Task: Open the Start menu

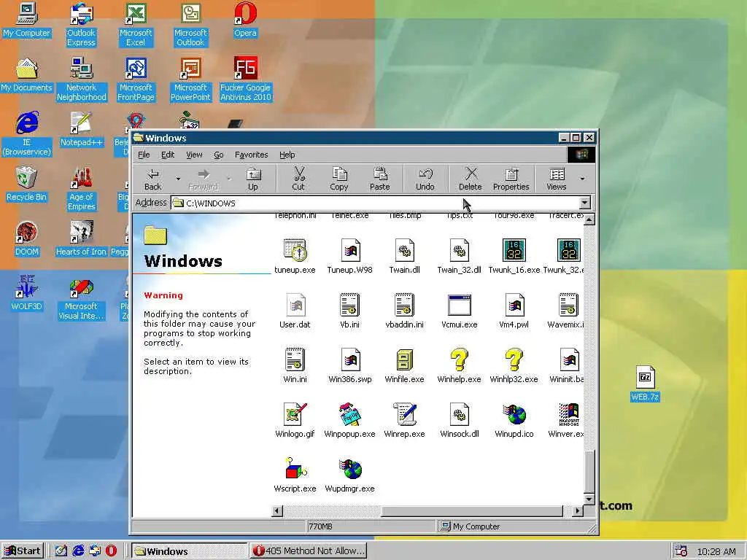Action: click(23, 551)
